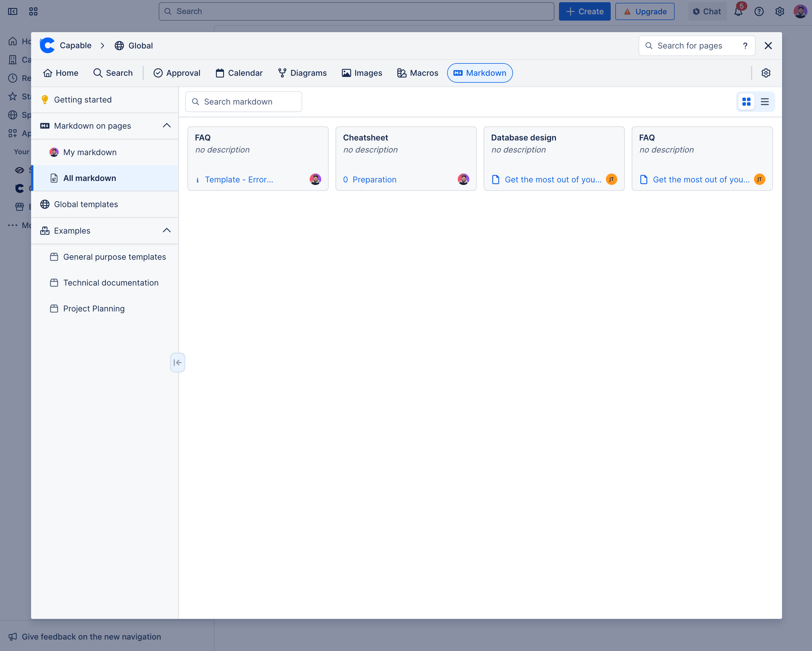Viewport: 812px width, 651px height.
Task: Open the Capable app icon in breadcrumb
Action: (x=47, y=45)
